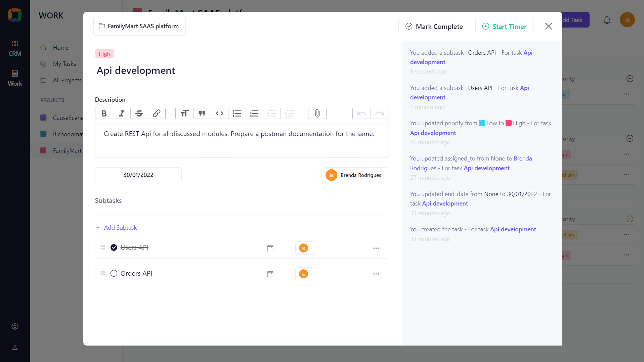
Task: Insert a hyperlink in the description
Action: [x=157, y=114]
